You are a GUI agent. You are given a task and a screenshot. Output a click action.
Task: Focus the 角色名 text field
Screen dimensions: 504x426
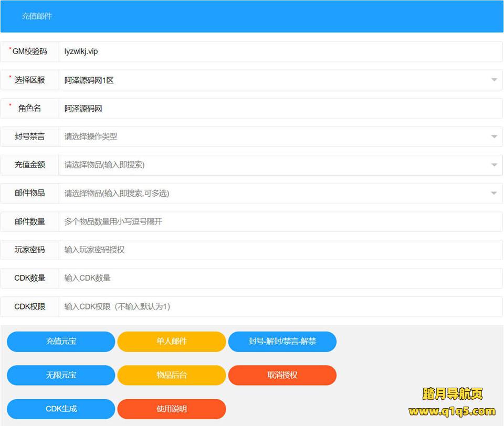[280, 109]
